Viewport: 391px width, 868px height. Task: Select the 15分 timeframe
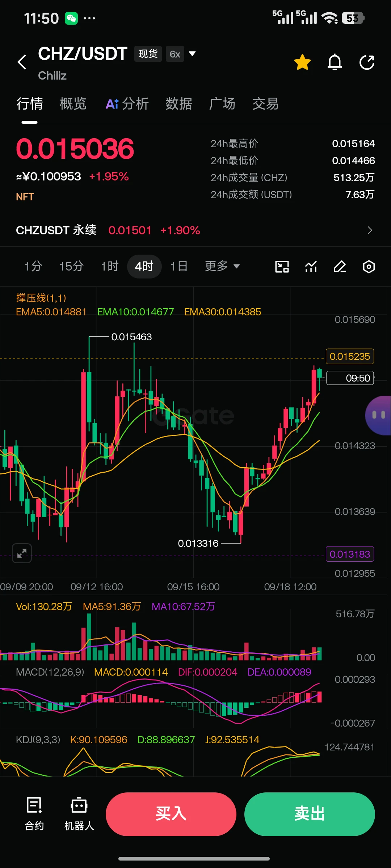[71, 266]
